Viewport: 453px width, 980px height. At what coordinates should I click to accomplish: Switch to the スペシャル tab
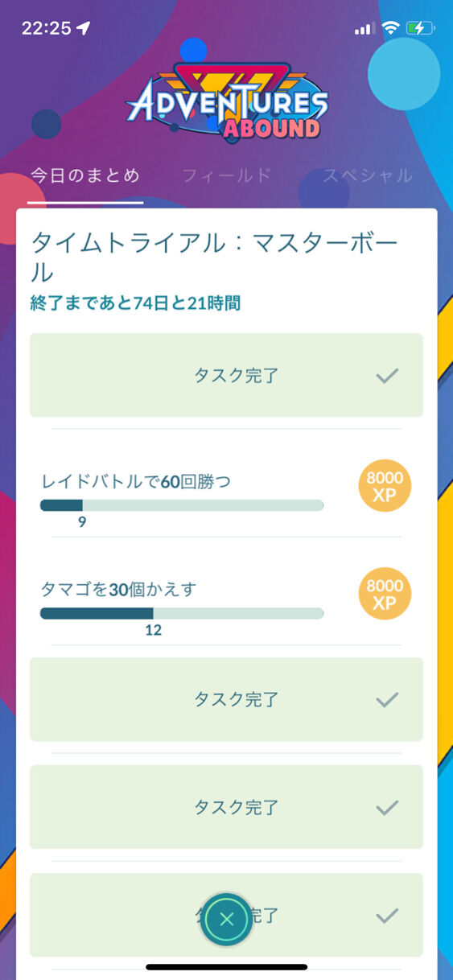point(368,175)
